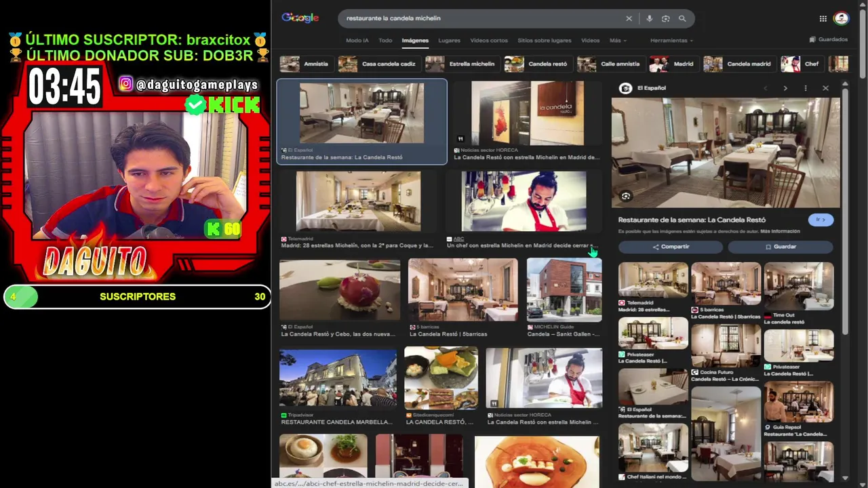This screenshot has width=868, height=488.
Task: Click the SUSCRIPTORES progress bar
Action: [138, 297]
